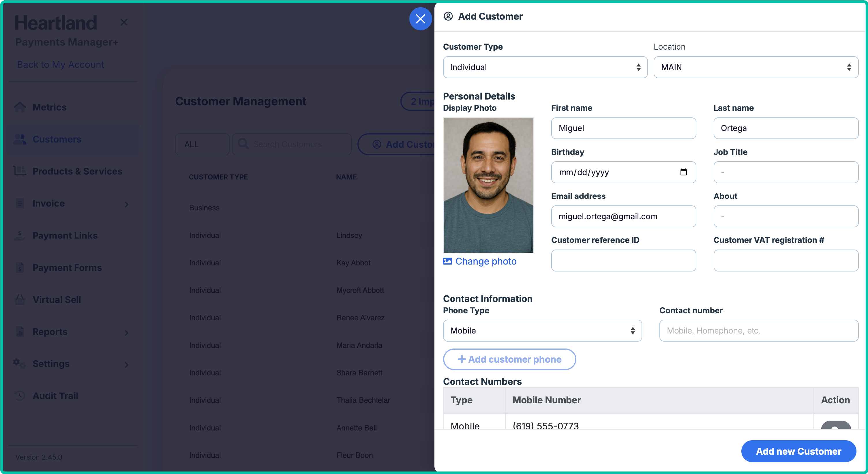Click the Settings gears icon
This screenshot has height=474, width=868.
[19, 364]
